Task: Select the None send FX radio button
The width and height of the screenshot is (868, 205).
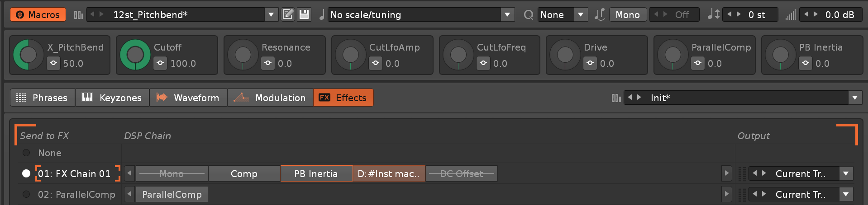Action: click(26, 153)
